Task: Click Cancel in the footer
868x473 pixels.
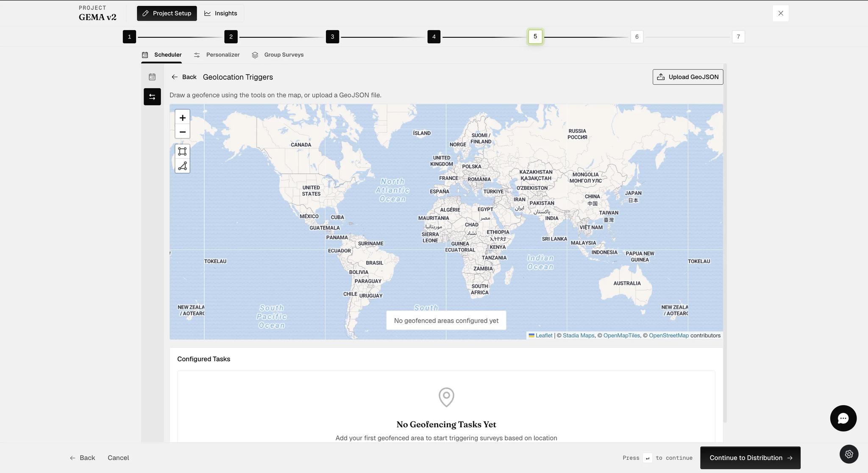Action: point(118,458)
